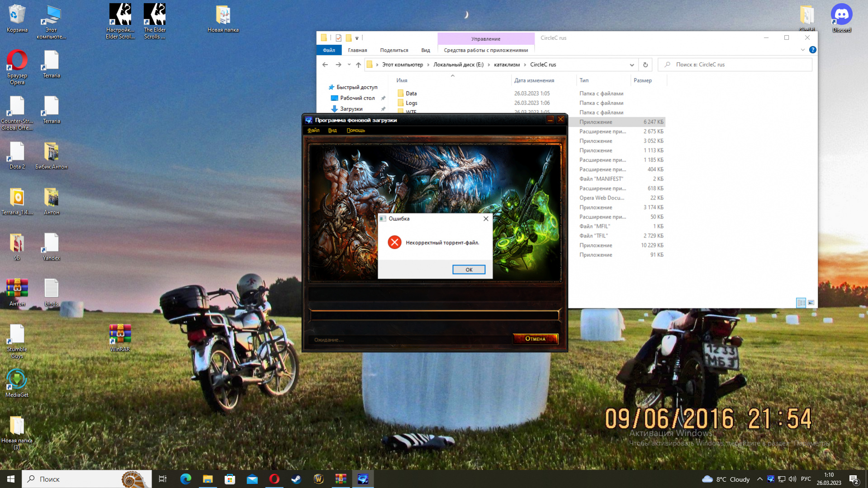Click the download progress bar
This screenshot has height=488, width=868.
click(434, 315)
